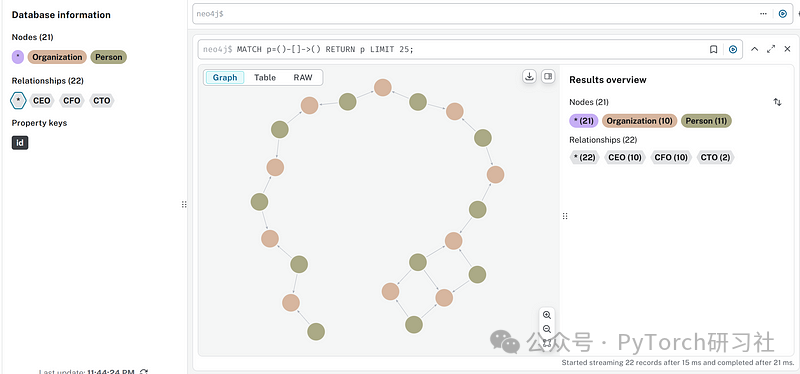Select the all-nodes * tag in Database information
Image resolution: width=800 pixels, height=374 pixels.
click(18, 57)
